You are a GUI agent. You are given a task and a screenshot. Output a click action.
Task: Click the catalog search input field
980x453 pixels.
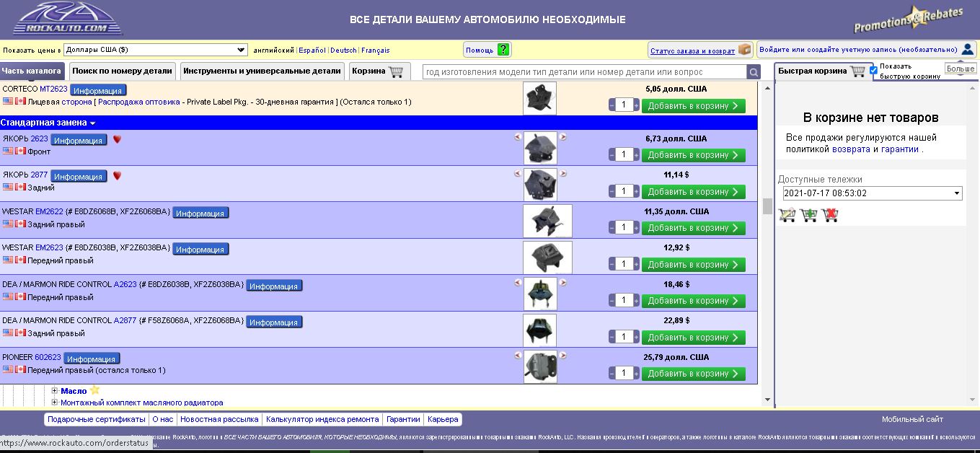[x=585, y=72]
